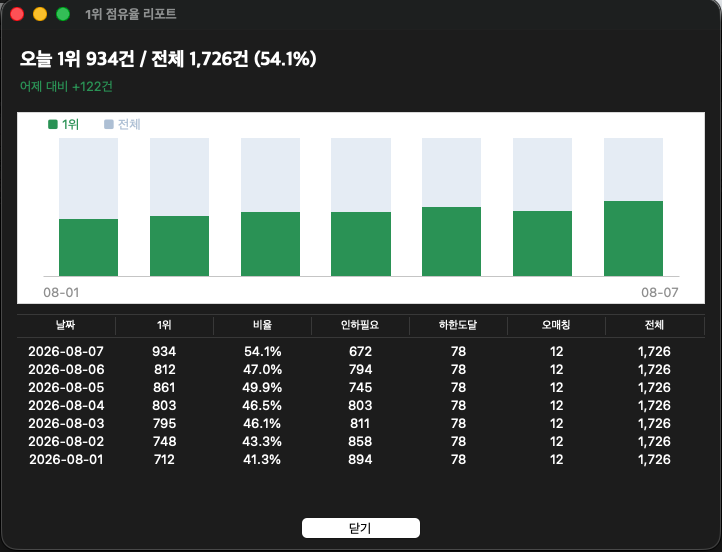Image resolution: width=722 pixels, height=552 pixels.
Task: Sort by the 날짜 column header
Action: (66, 325)
